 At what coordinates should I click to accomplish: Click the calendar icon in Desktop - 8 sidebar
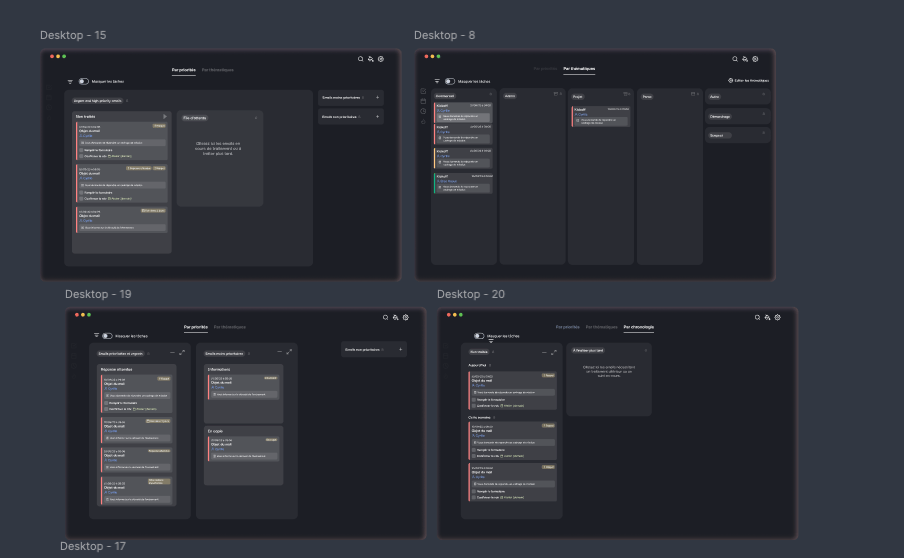click(x=424, y=101)
